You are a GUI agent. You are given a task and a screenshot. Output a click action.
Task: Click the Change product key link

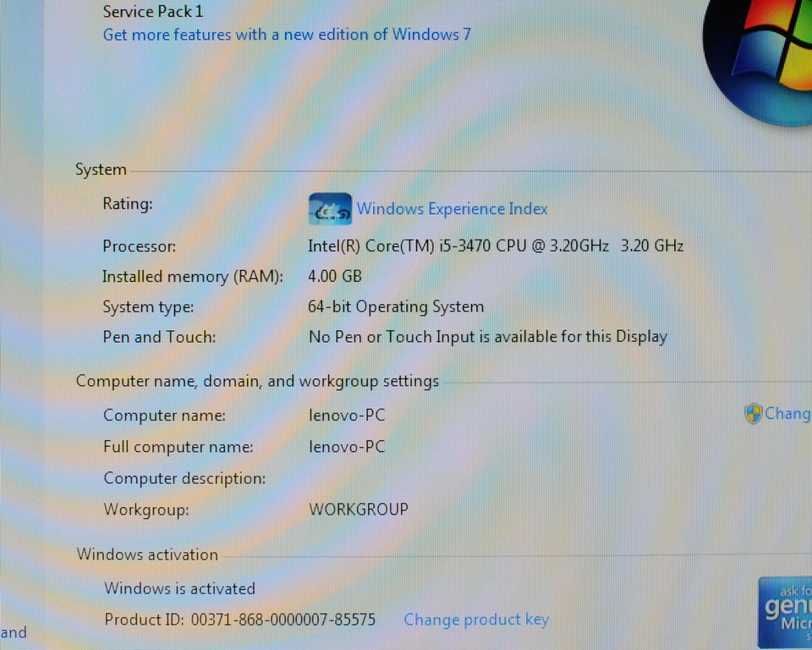coord(476,620)
